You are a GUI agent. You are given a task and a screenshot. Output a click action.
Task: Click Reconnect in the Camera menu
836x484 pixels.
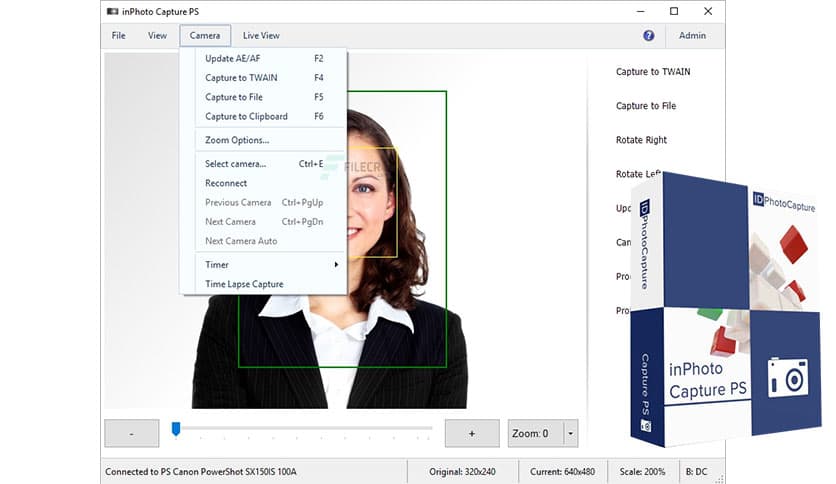pyautogui.click(x=226, y=184)
